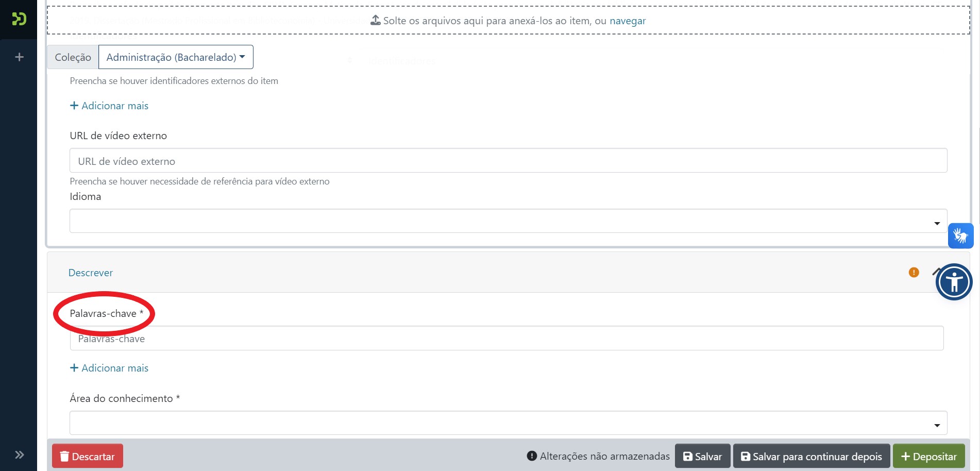Click the upload icon in drop zone

(376, 21)
